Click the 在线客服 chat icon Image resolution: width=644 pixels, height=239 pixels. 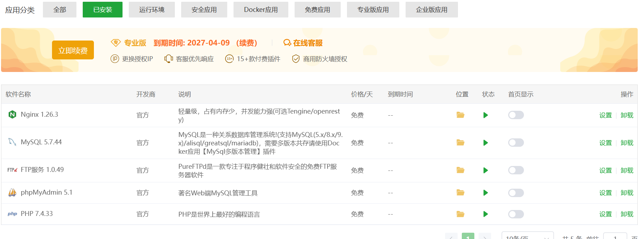[x=287, y=43]
